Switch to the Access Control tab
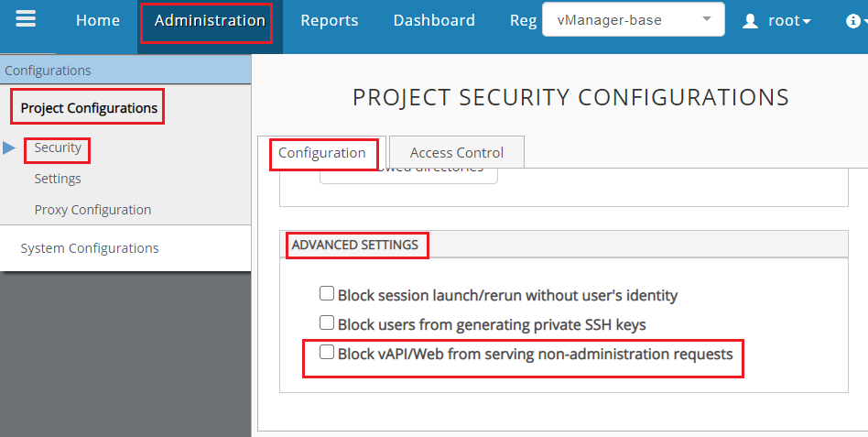Screen dimensions: 868x437 (457, 153)
